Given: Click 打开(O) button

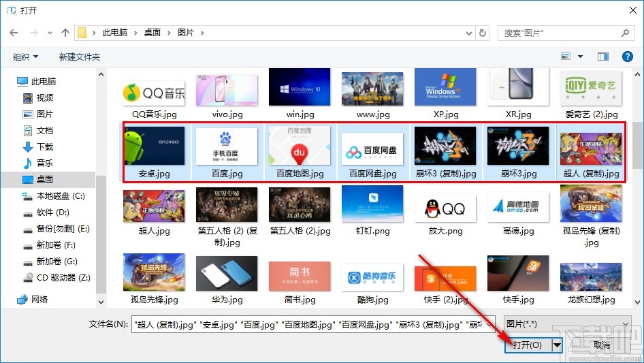Looking at the screenshot, I should (528, 345).
